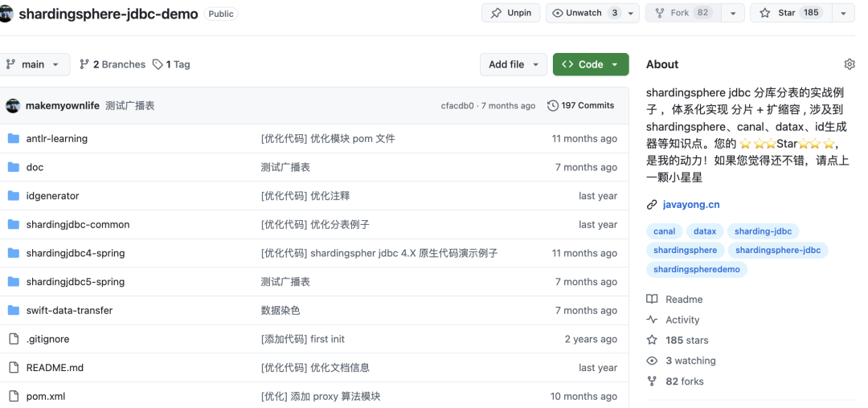This screenshot has height=408, width=868.
Task: Open the green Code dropdown
Action: tap(591, 65)
